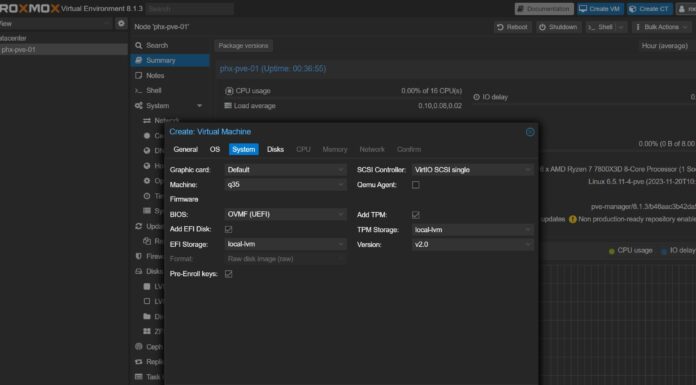Click the Directory folder icon under Disks

tap(147, 316)
